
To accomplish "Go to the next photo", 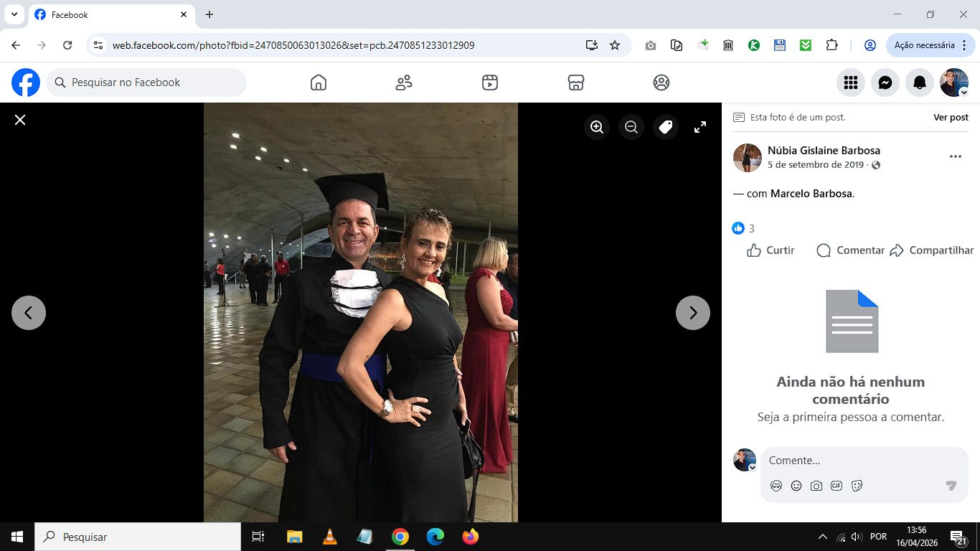I will pyautogui.click(x=693, y=313).
